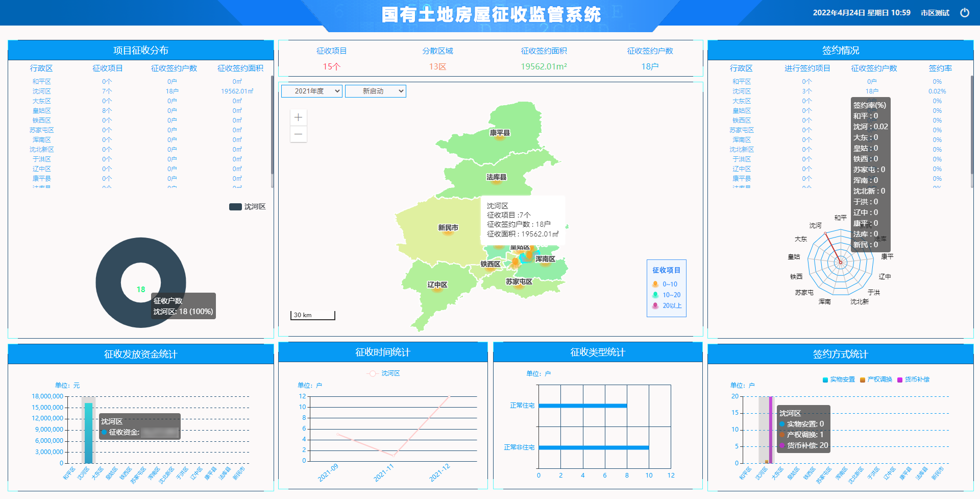Toggle 货币补偿 series in 签约方式统计 legend

(x=900, y=379)
